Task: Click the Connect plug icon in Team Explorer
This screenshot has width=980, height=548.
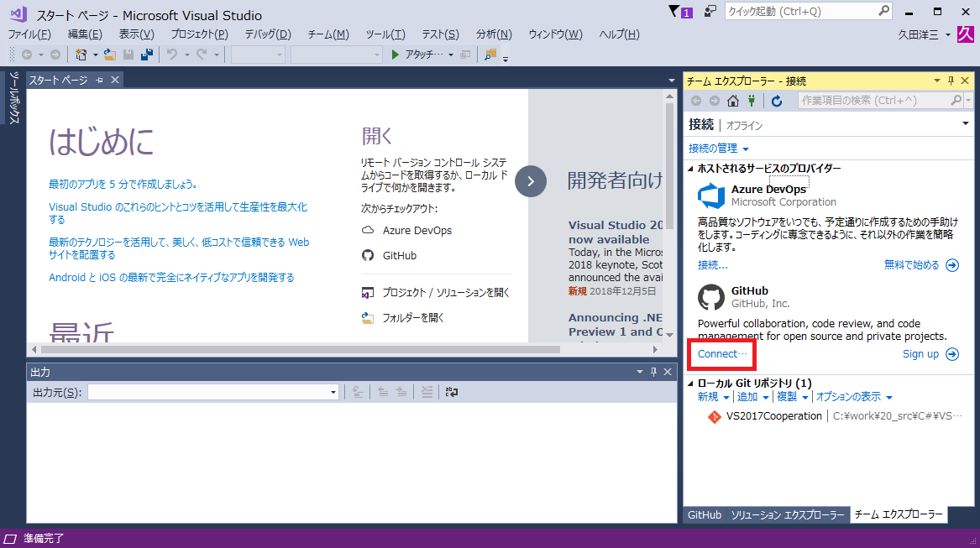Action: click(x=751, y=100)
